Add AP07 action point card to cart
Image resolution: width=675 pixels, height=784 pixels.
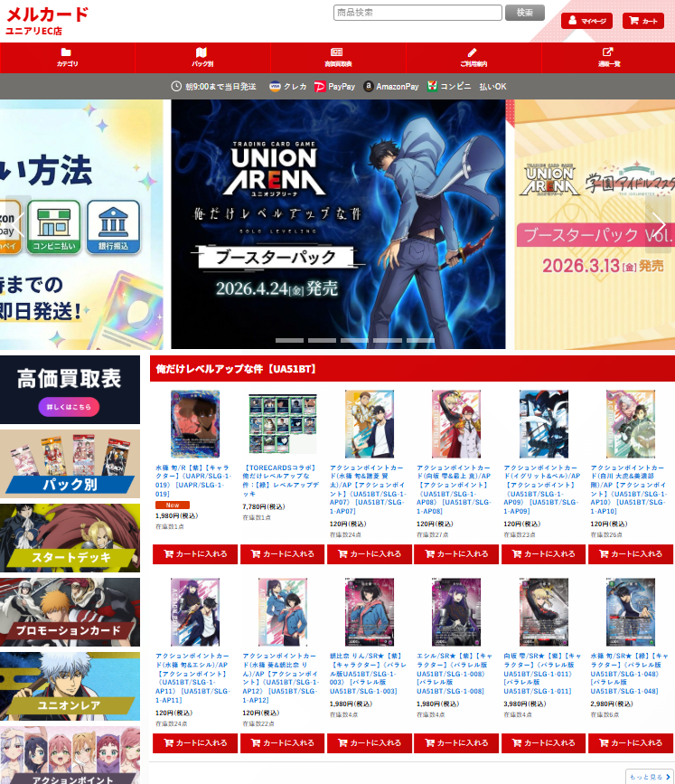pos(370,554)
